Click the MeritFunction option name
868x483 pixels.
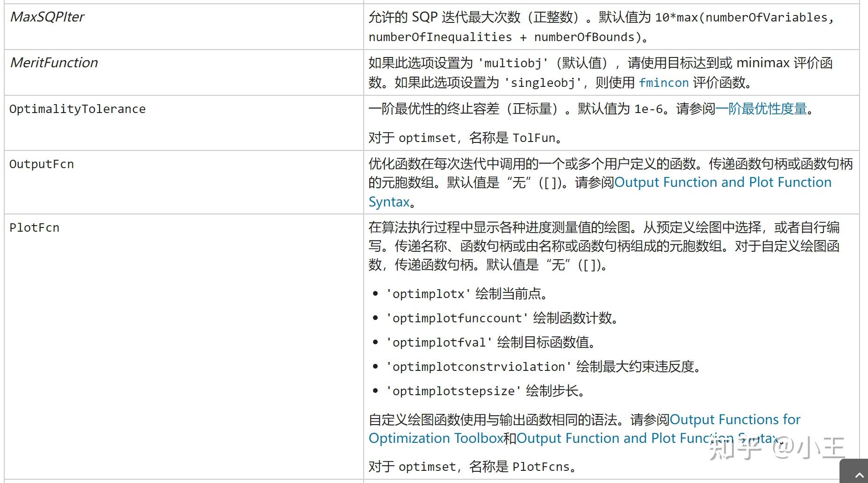[x=54, y=63]
